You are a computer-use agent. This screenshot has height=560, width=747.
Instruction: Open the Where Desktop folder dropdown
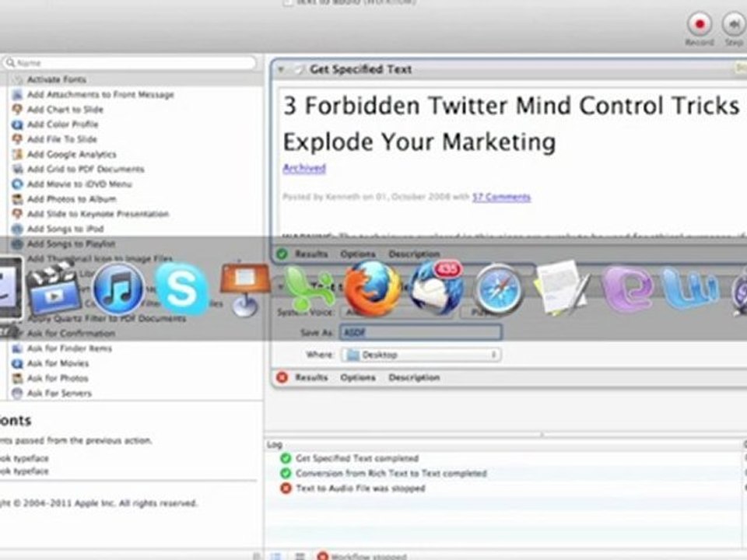[x=421, y=355]
